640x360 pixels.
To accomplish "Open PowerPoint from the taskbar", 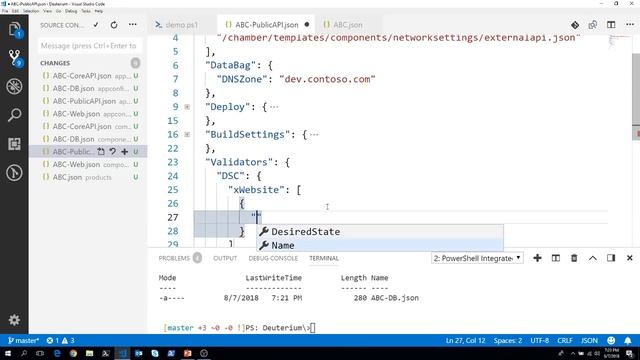I will (187, 353).
